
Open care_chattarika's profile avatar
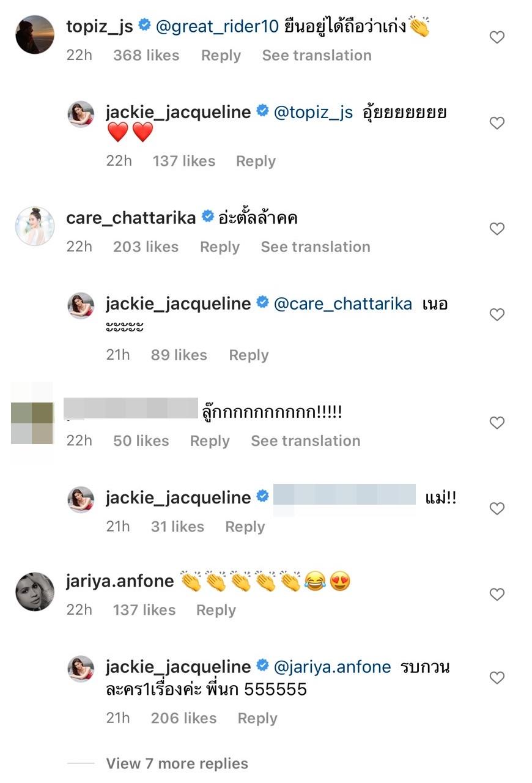tap(35, 226)
